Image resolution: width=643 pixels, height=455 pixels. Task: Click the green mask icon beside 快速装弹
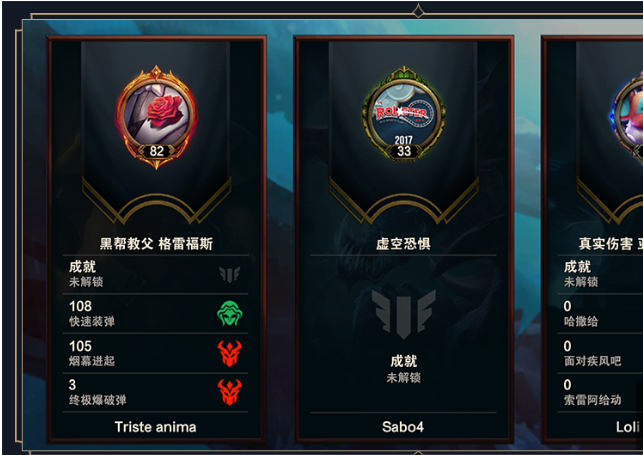pos(230,314)
